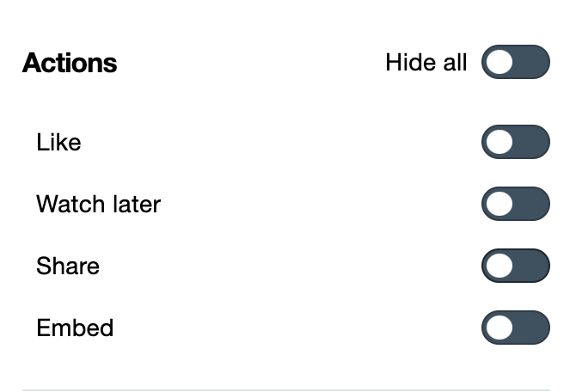The height and width of the screenshot is (392, 576).
Task: Select the Embed option label
Action: coord(75,328)
